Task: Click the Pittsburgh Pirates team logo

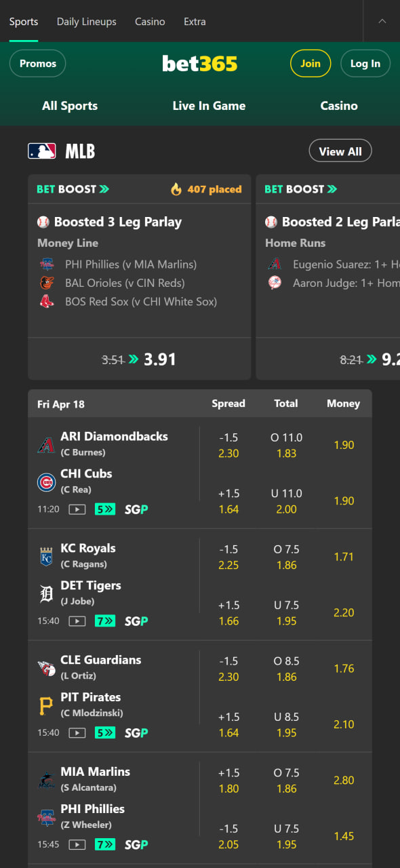Action: click(46, 706)
